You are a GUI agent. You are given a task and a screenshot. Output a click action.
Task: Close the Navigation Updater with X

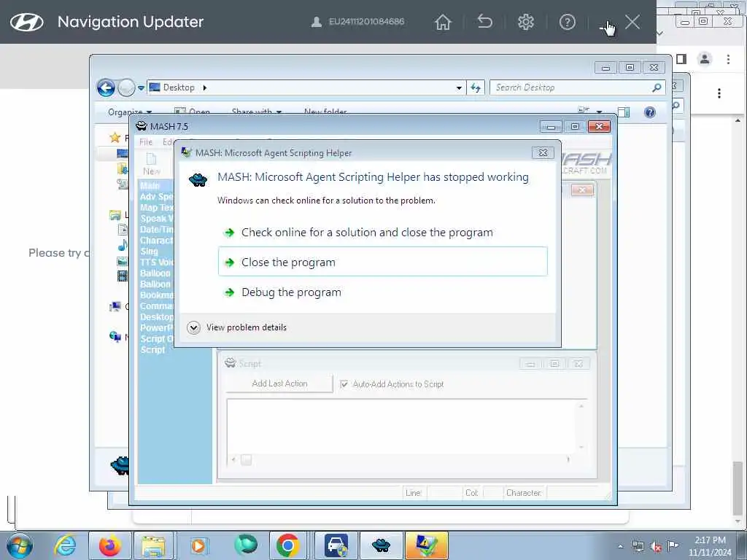[x=632, y=22]
